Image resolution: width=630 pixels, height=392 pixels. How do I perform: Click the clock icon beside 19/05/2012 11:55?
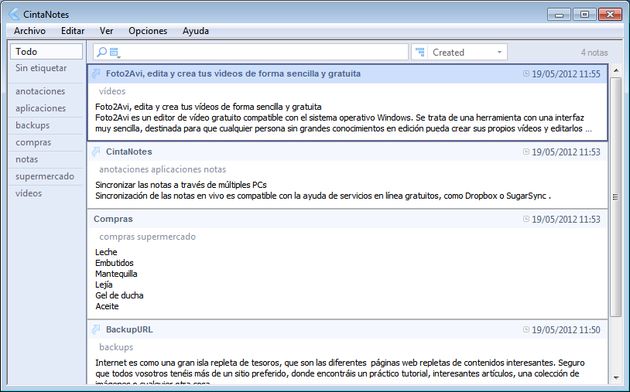(x=526, y=74)
